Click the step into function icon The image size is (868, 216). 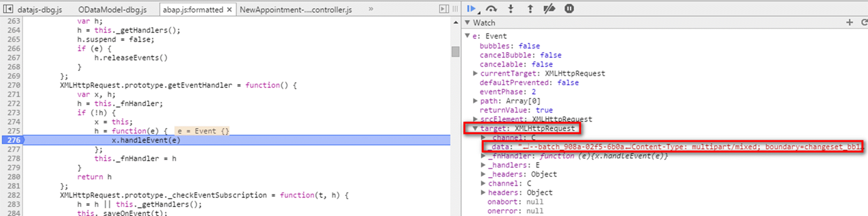[511, 9]
